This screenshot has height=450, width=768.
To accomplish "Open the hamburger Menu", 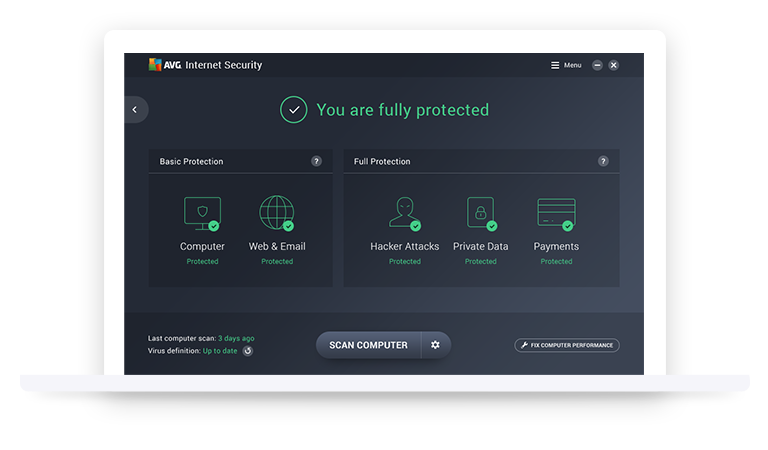I will point(566,65).
